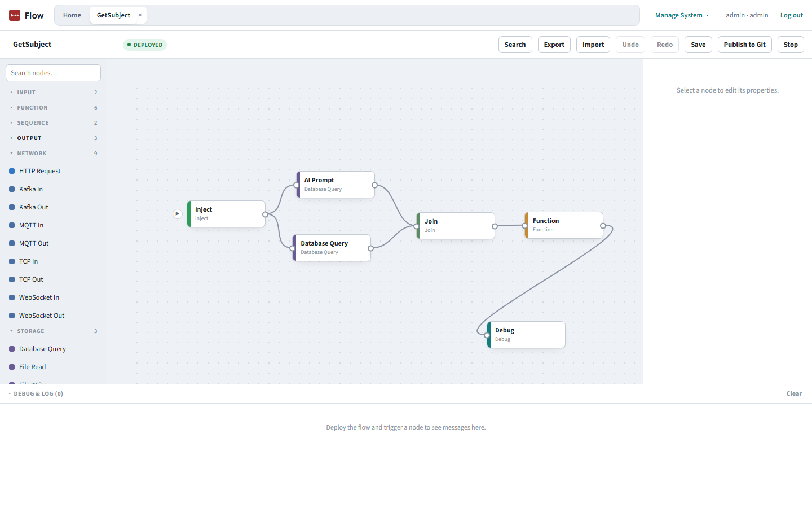812x508 pixels.
Task: Click the Import button
Action: click(x=593, y=45)
